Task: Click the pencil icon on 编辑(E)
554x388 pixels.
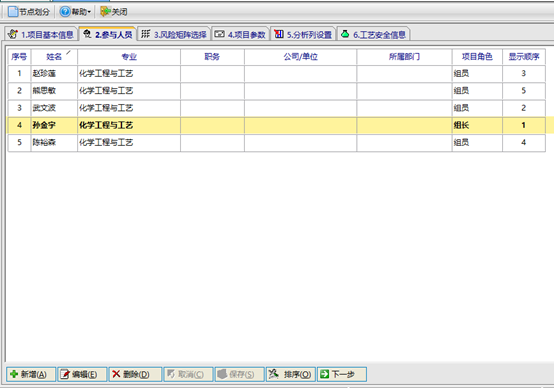Action: click(x=65, y=374)
